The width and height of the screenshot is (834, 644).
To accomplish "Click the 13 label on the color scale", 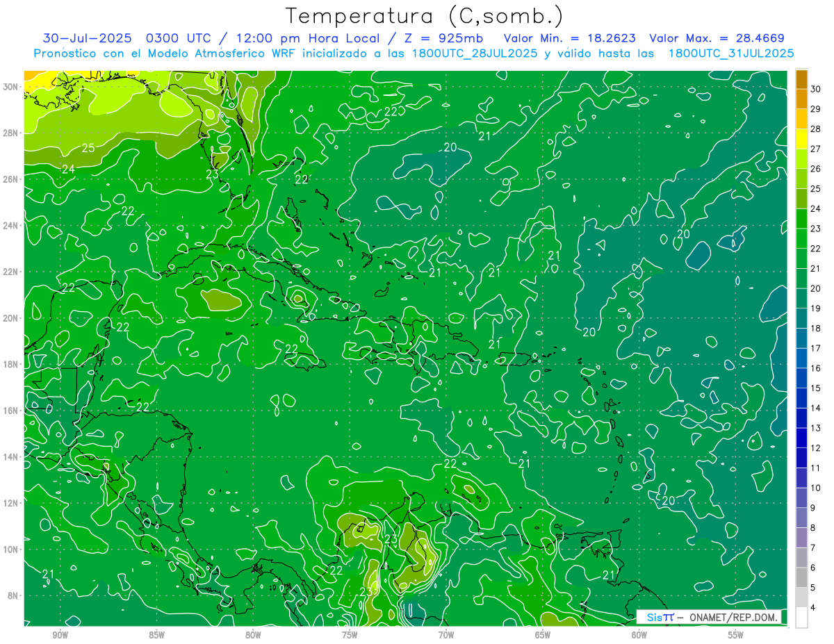I will click(816, 428).
